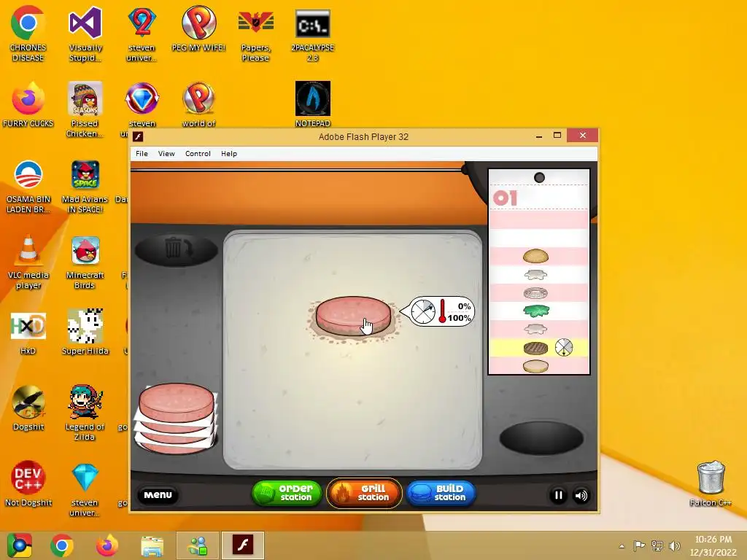Click the cooked patty on the order ticket
Screen dimensions: 747x560
pyautogui.click(x=535, y=348)
